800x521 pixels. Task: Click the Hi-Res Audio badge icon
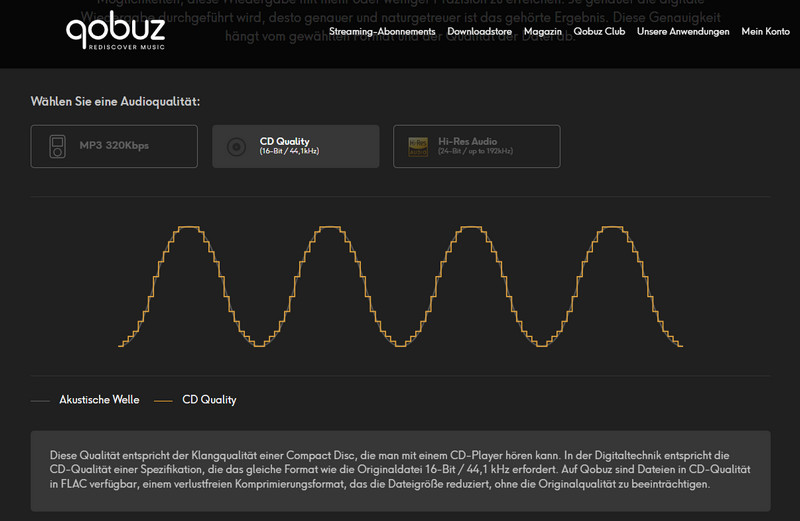click(x=418, y=147)
